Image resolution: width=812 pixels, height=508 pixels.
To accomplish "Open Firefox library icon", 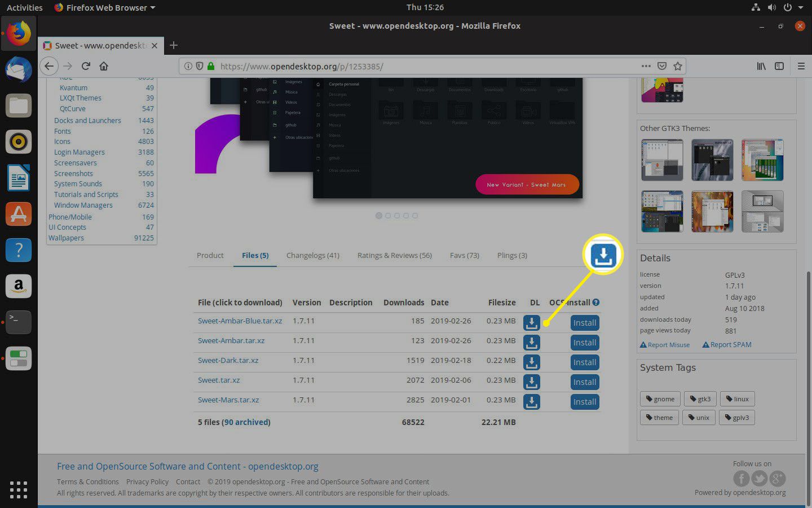I will pyautogui.click(x=761, y=66).
